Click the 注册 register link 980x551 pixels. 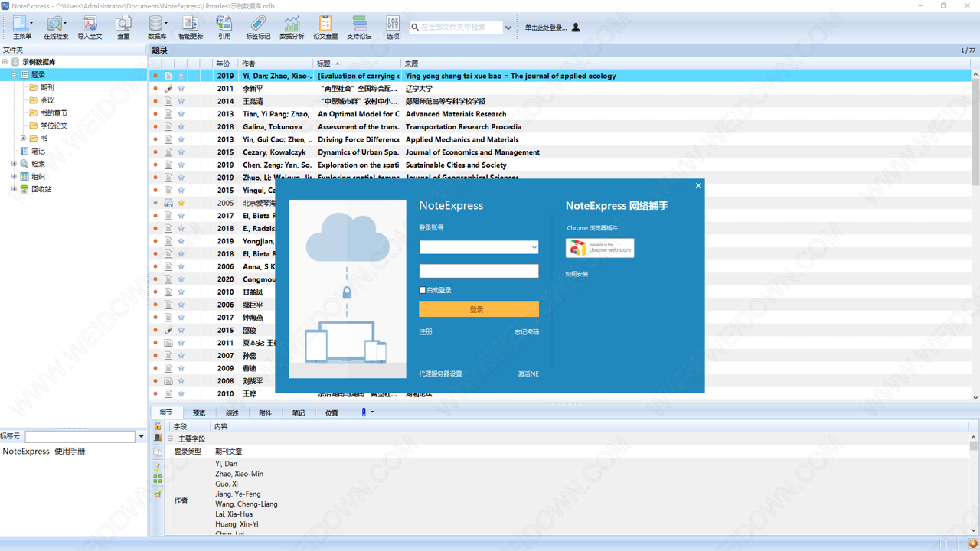click(426, 331)
